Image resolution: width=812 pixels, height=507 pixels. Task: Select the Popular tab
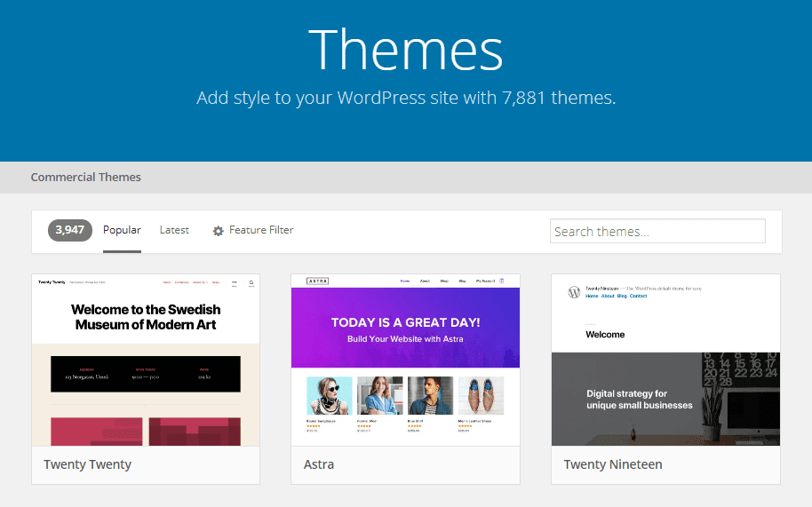tap(122, 230)
